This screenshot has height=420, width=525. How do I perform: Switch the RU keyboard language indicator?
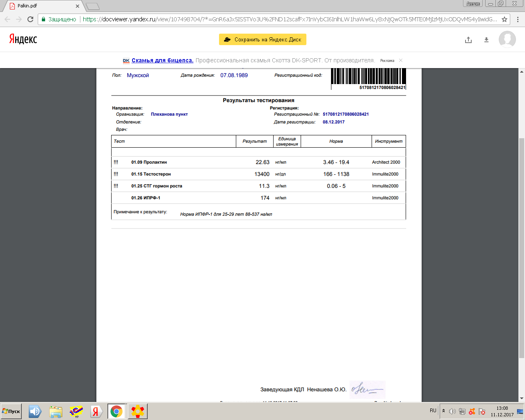(x=433, y=411)
